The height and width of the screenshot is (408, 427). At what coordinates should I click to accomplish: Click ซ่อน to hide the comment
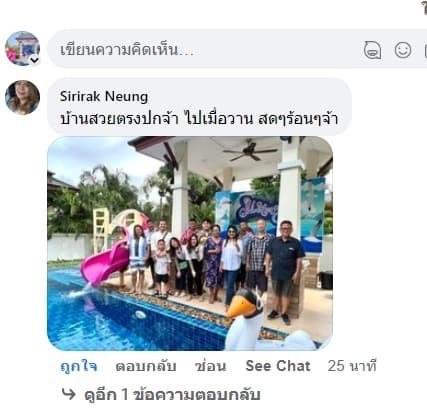click(x=211, y=366)
